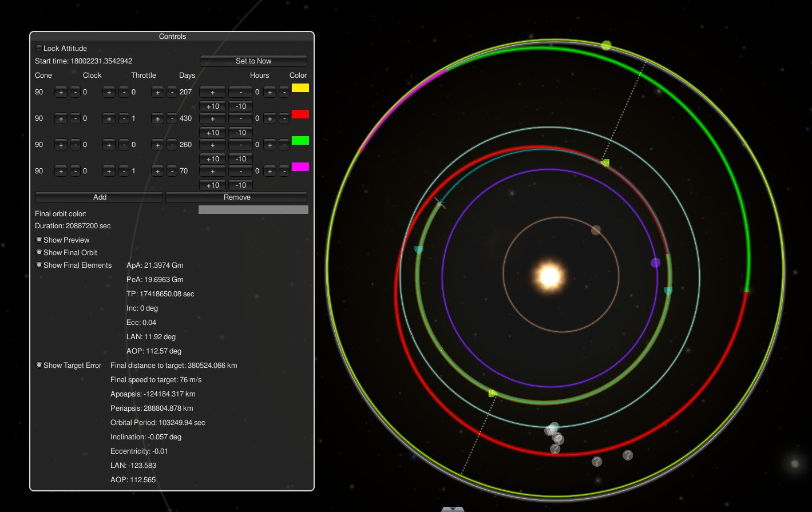Screen dimensions: 812x512
Task: Add one day to the 430-day row
Action: tap(212, 118)
